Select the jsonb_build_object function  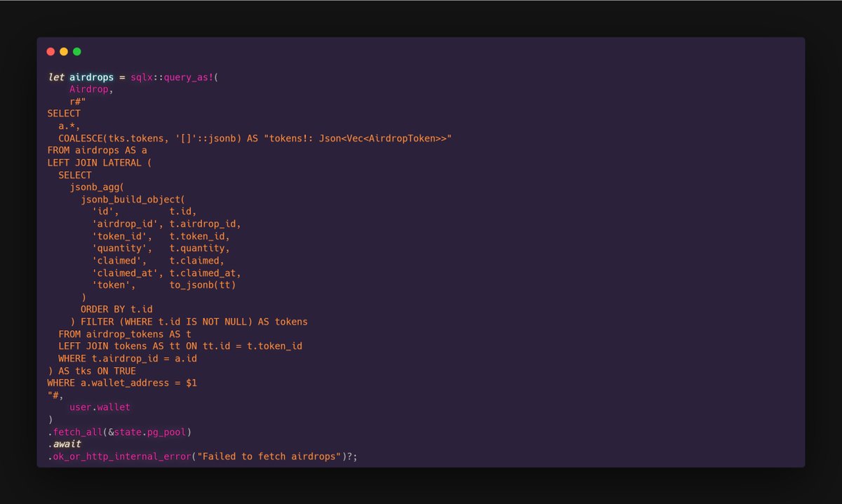[131, 199]
